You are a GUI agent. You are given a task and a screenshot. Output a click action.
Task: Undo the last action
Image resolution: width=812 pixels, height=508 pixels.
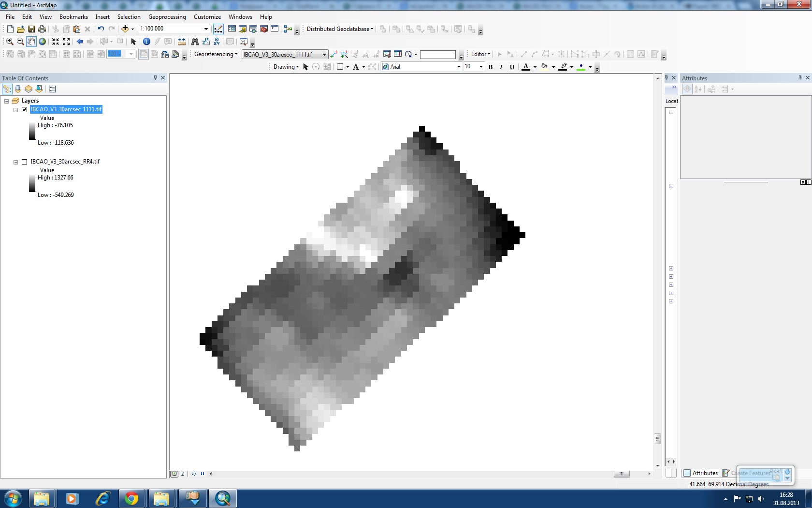(x=101, y=29)
